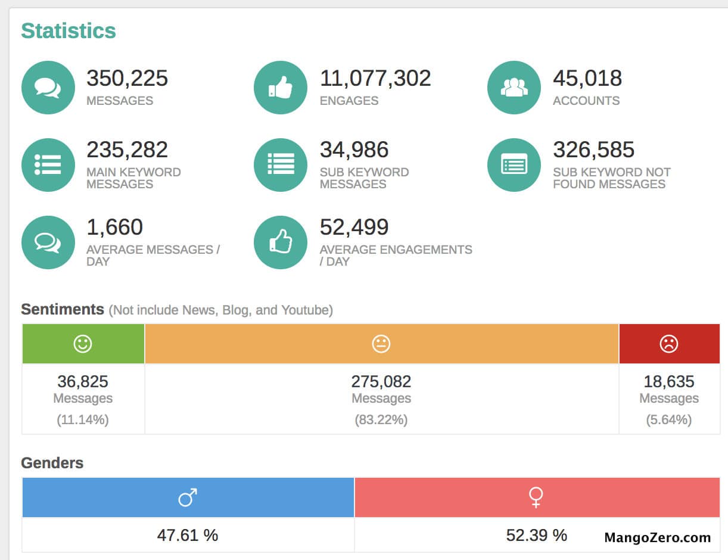The height and width of the screenshot is (560, 728).
Task: Click the green positive smiley face icon
Action: [83, 344]
